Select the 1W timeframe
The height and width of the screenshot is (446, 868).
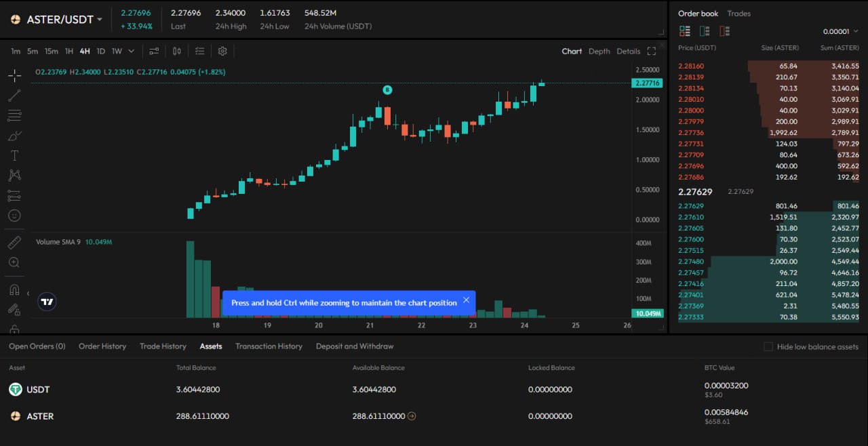(117, 51)
